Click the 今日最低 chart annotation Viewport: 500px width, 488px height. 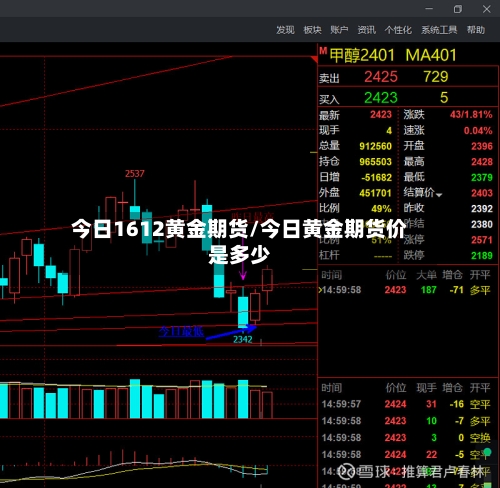click(x=181, y=331)
